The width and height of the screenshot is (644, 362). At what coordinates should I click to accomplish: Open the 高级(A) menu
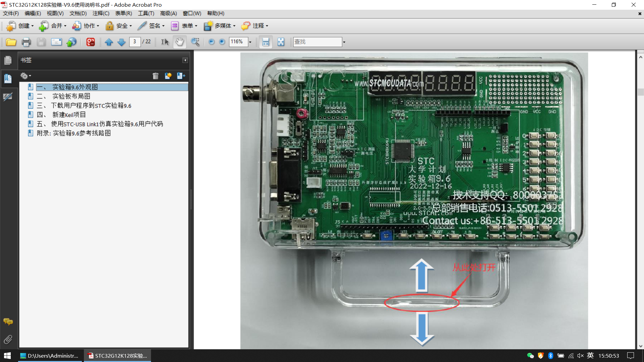coord(168,13)
